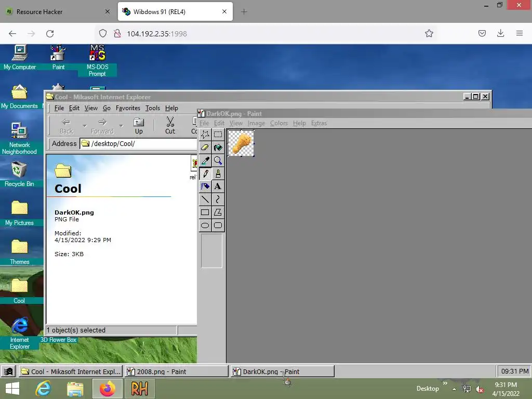Choose the Airbrush tool in Paint
This screenshot has width=532, height=399.
click(x=205, y=187)
